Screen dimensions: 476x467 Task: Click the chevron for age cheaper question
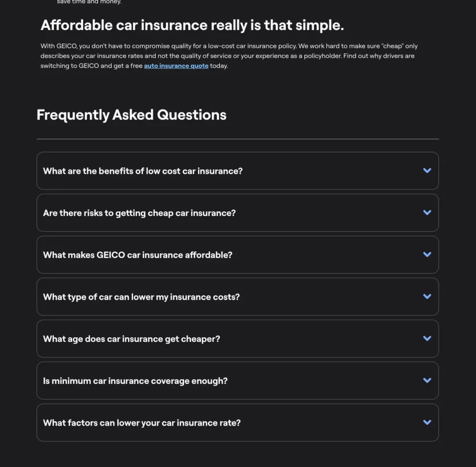pos(427,338)
